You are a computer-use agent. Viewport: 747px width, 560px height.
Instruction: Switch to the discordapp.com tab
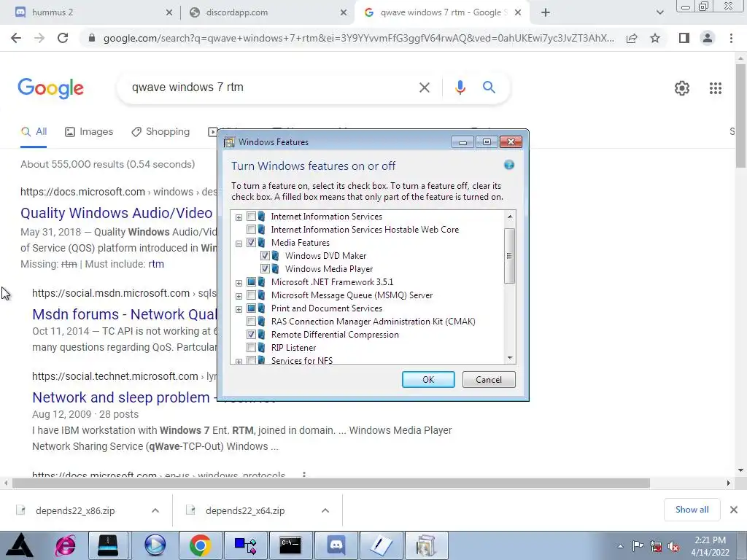268,12
